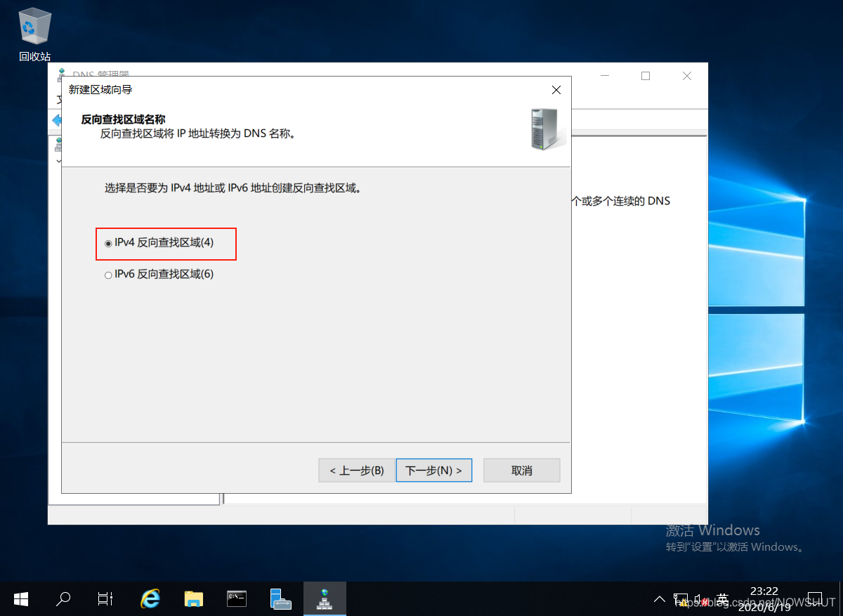Image resolution: width=843 pixels, height=616 pixels.
Task: Click 下一步(N) to continue the wizard
Action: pos(433,471)
